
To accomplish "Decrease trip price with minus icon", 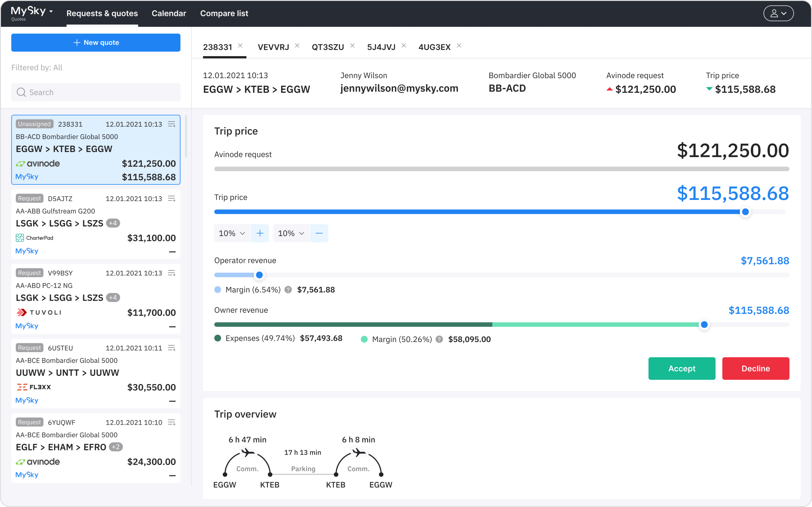I will tap(319, 233).
